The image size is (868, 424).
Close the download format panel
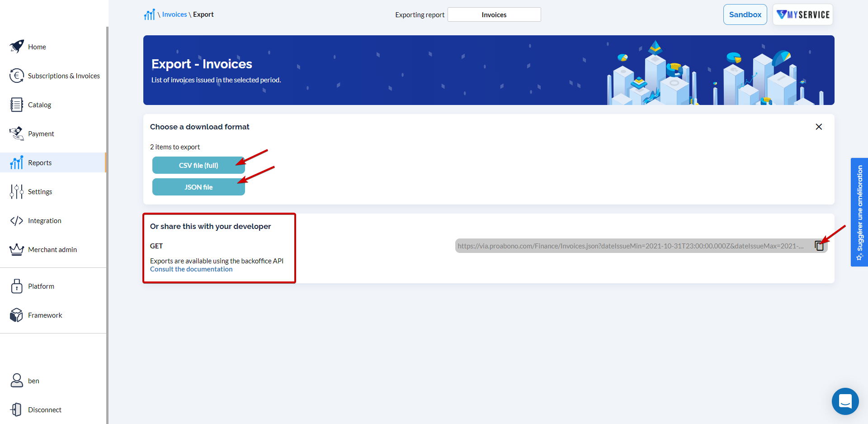coord(819,127)
